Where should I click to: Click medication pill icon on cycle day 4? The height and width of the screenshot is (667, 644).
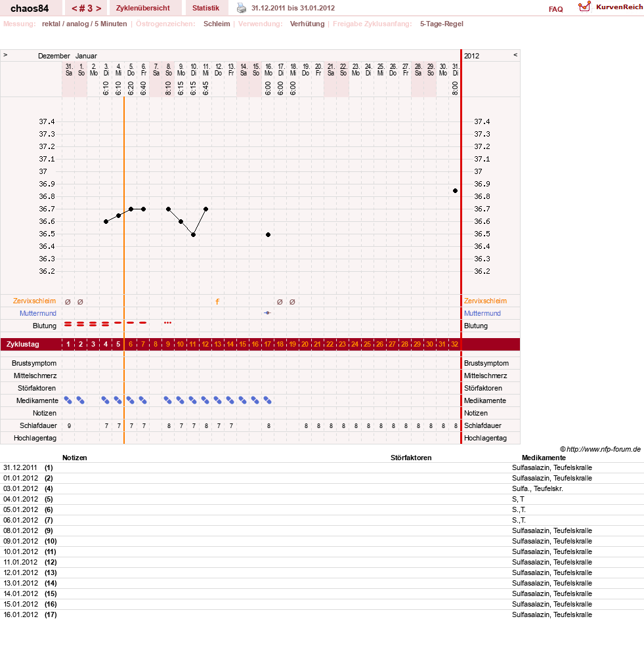pos(106,400)
